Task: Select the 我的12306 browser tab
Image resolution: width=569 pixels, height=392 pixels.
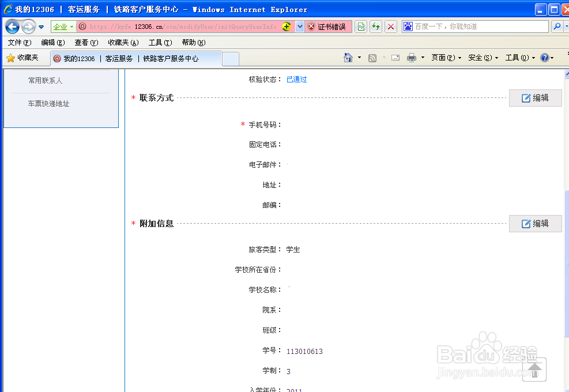Action: (78, 58)
